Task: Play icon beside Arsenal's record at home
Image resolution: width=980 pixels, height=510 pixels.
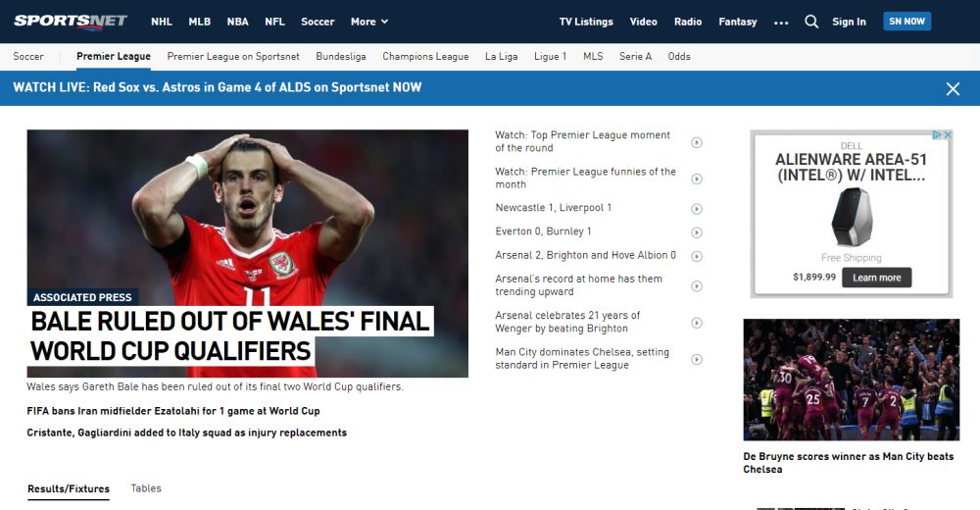Action: (x=696, y=286)
